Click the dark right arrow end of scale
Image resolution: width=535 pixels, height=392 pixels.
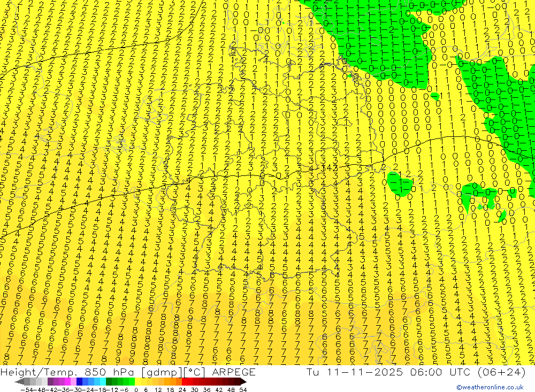point(243,382)
